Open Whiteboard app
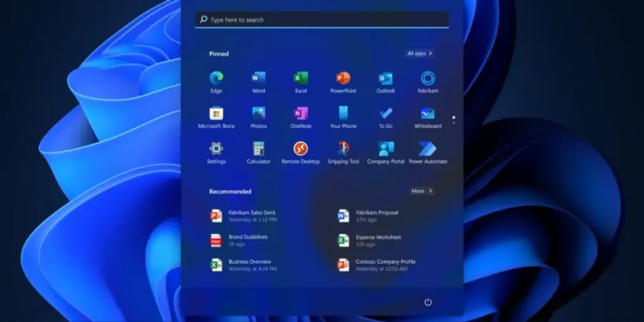 428,118
